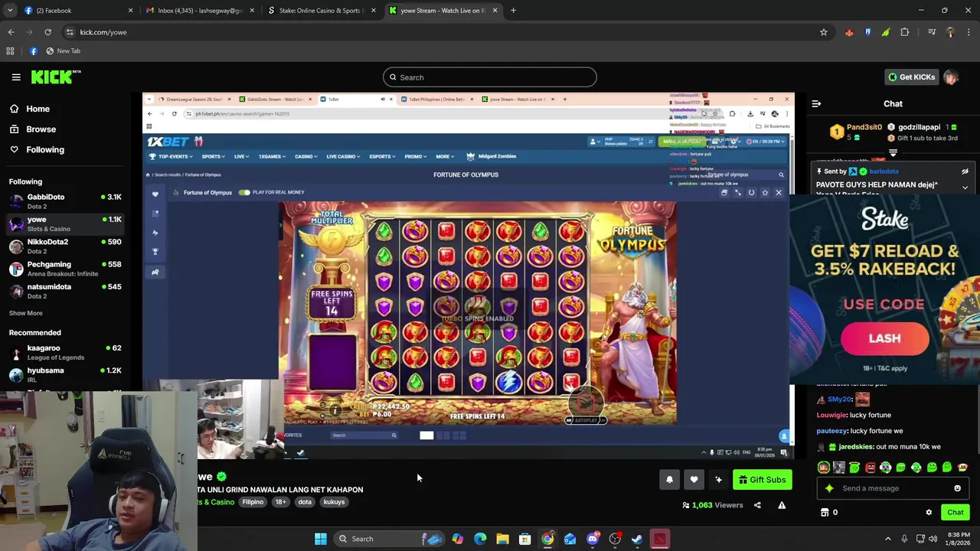Image resolution: width=980 pixels, height=551 pixels.
Task: Open the emoji picker in chat
Action: (x=957, y=488)
